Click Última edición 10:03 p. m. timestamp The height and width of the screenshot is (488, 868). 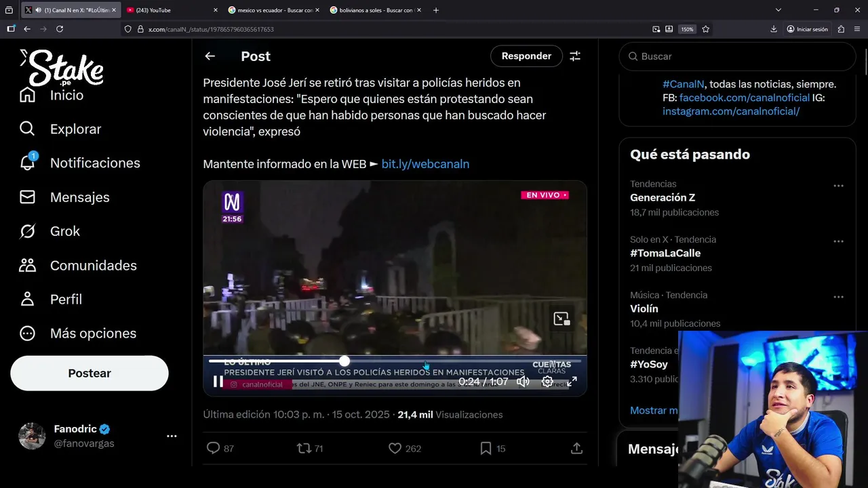coord(264,414)
